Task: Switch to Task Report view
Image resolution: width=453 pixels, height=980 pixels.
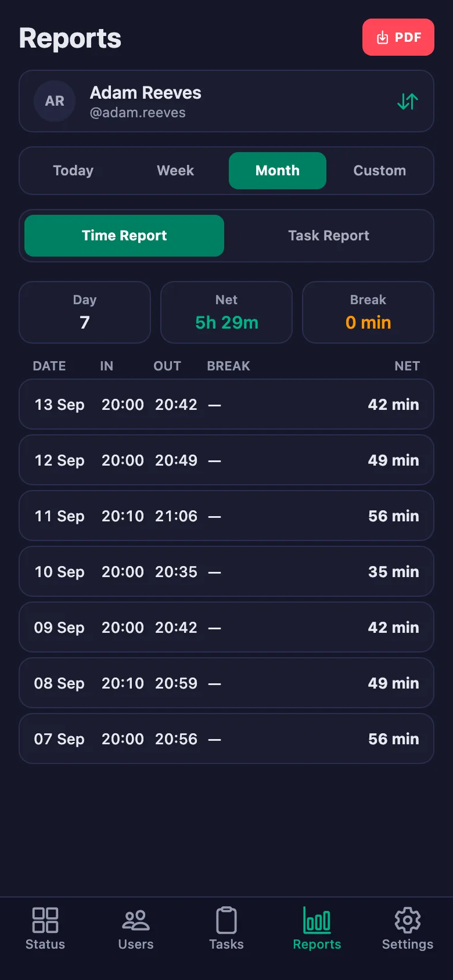Action: point(329,236)
